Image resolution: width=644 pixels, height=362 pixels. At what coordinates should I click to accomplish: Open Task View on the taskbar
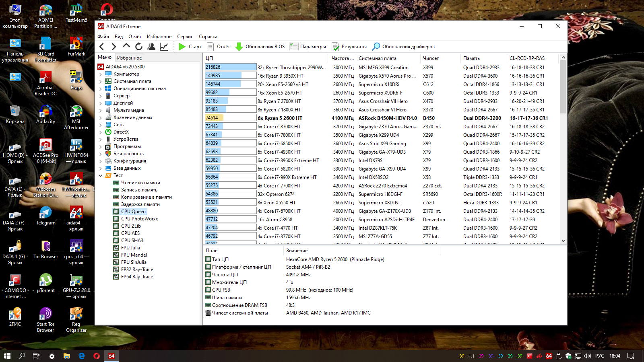coord(36,356)
